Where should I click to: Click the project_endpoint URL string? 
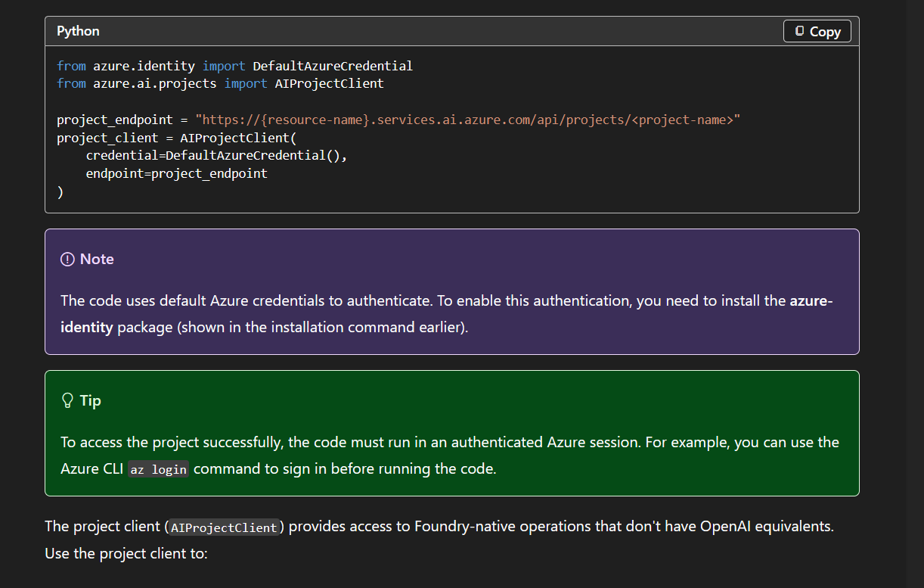point(467,120)
